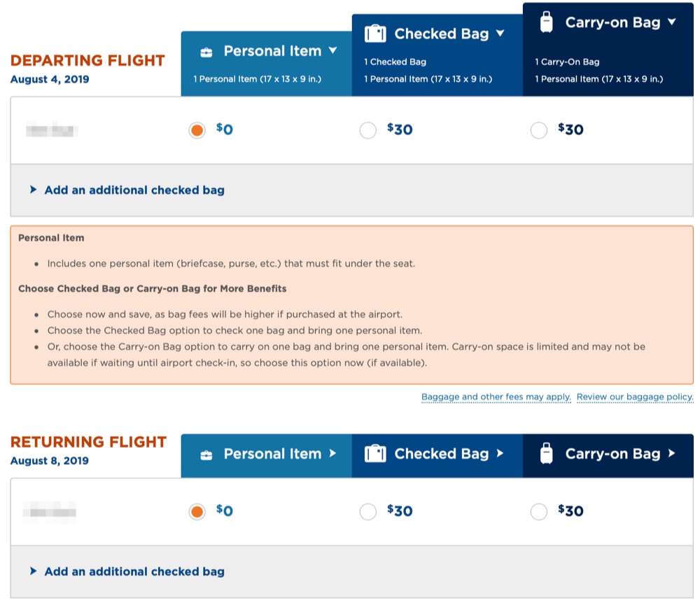Select $0 Personal Item for departing flight
The height and width of the screenshot is (600, 700).
(197, 130)
